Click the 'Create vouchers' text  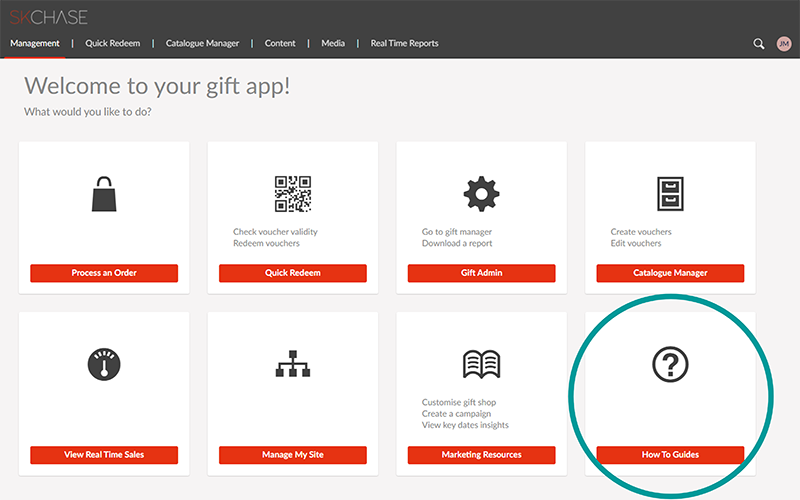(x=641, y=232)
